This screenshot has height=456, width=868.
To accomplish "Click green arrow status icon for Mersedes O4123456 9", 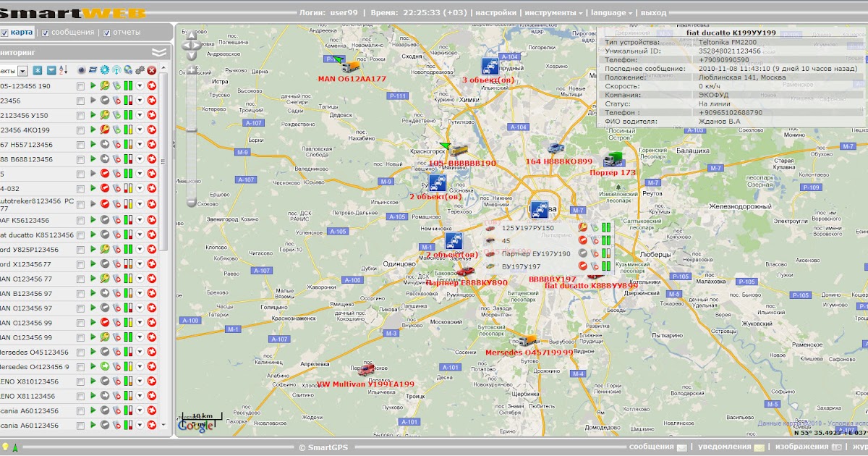I will (x=104, y=367).
